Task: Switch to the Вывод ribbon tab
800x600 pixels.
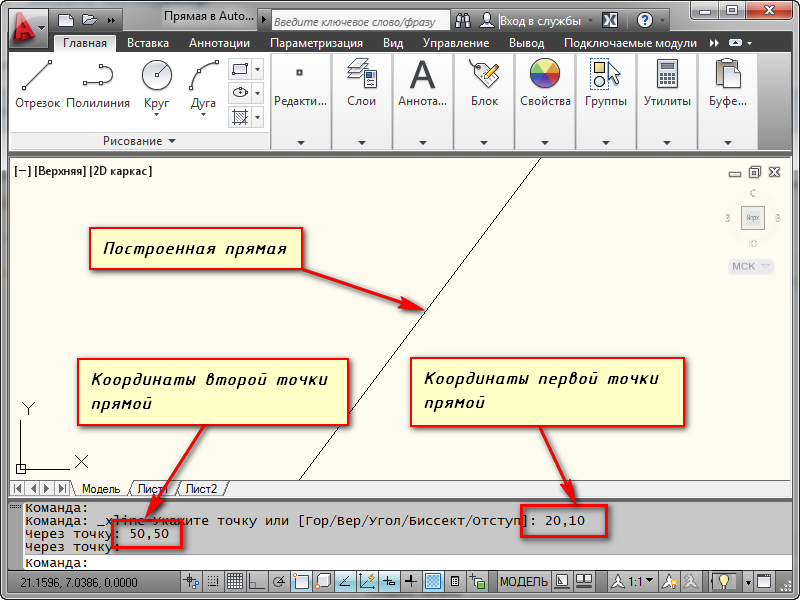Action: [527, 43]
